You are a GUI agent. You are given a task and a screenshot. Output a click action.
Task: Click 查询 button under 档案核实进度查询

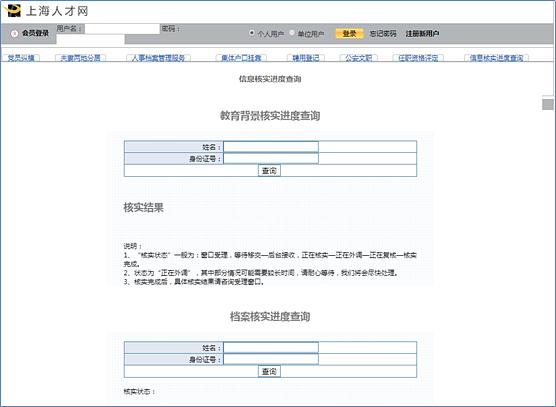tap(269, 371)
